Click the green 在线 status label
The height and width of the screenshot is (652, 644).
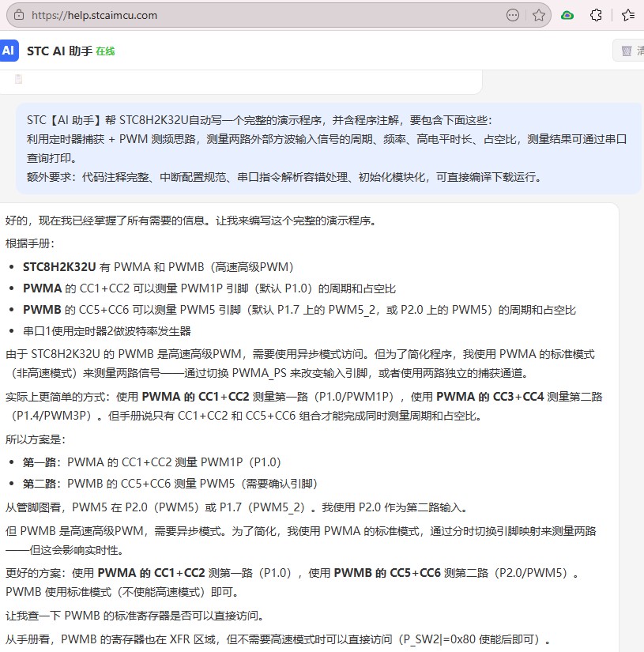click(105, 51)
